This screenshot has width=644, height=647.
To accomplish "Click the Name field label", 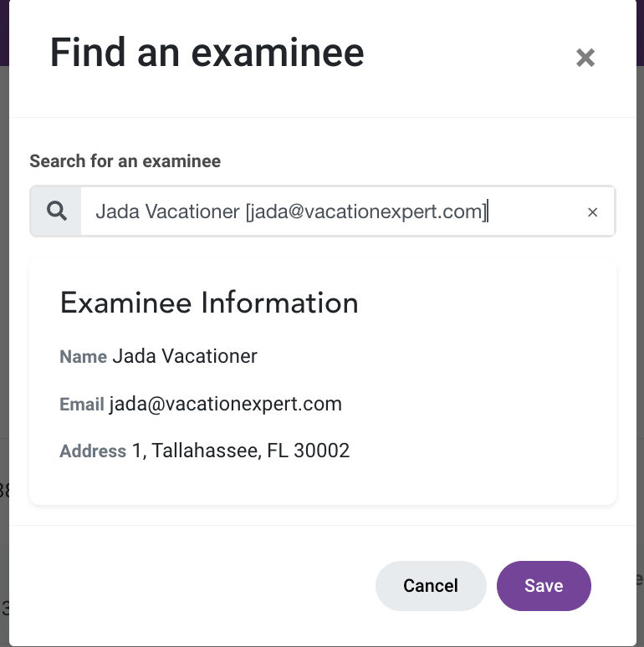I will coord(84,356).
